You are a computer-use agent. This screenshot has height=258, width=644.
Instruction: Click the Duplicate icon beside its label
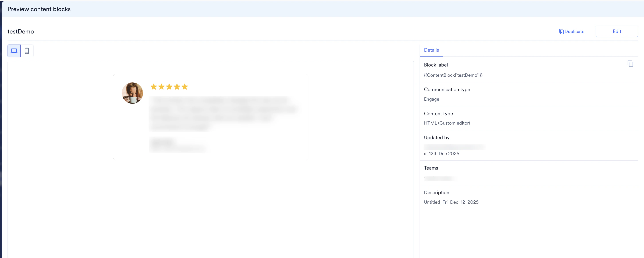562,31
